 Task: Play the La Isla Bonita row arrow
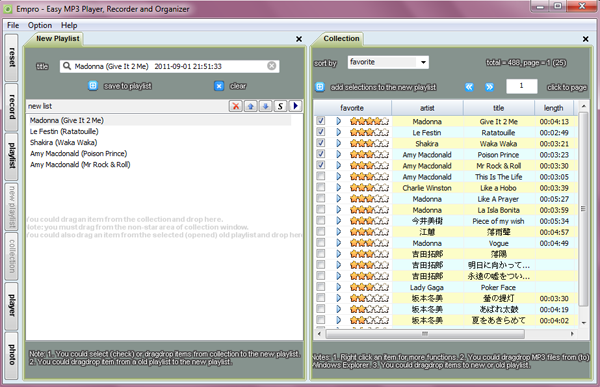(339, 210)
